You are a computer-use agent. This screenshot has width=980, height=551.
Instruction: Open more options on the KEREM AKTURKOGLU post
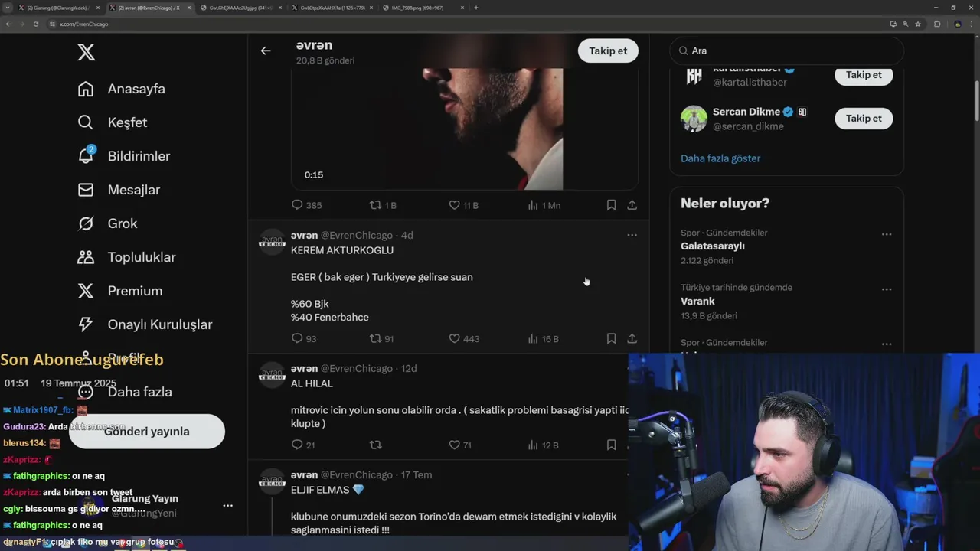click(632, 235)
